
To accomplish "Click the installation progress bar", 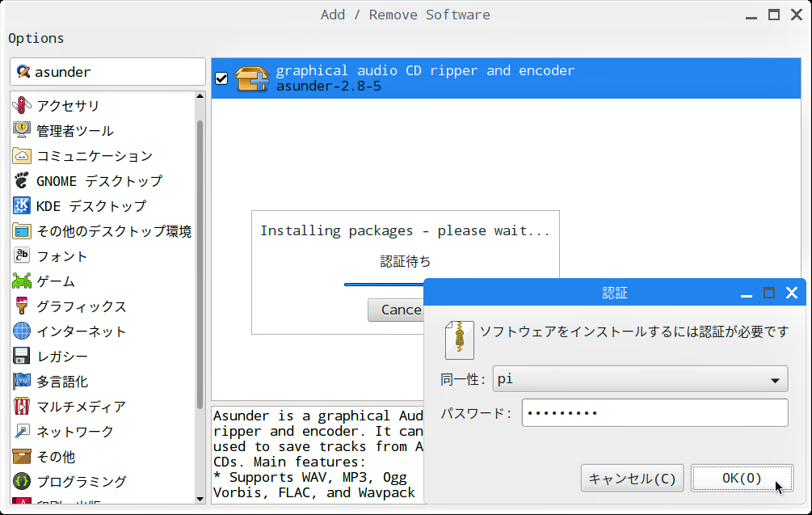I will coord(385,284).
